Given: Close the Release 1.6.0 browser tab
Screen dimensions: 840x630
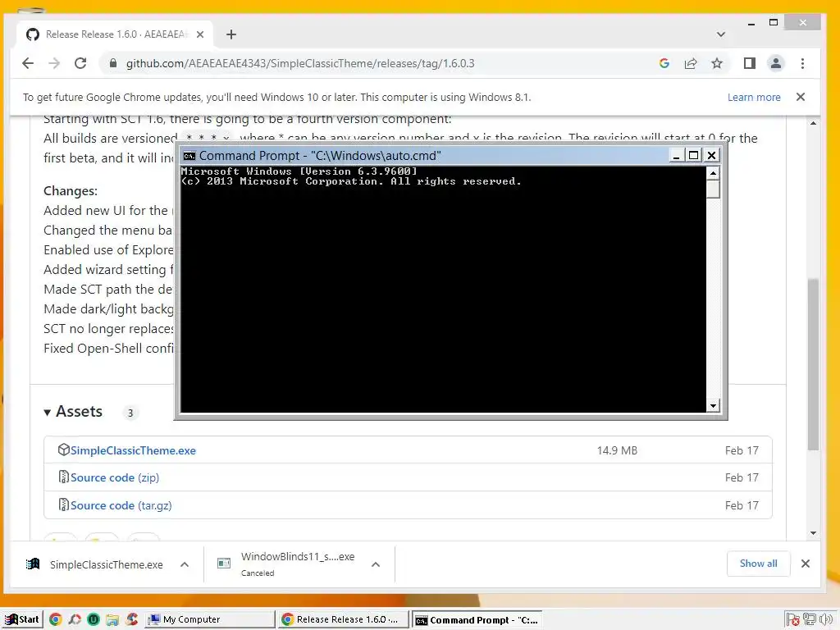Looking at the screenshot, I should point(200,34).
